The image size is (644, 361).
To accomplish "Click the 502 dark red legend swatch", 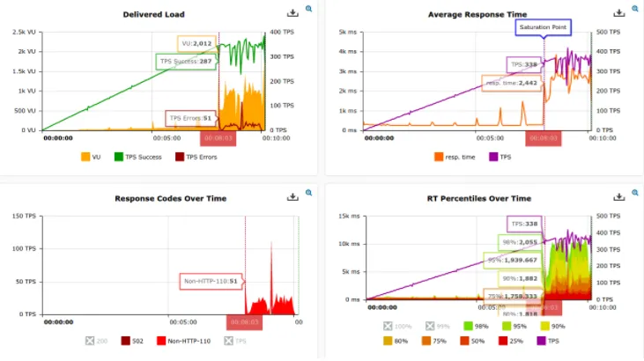I will [x=126, y=340].
